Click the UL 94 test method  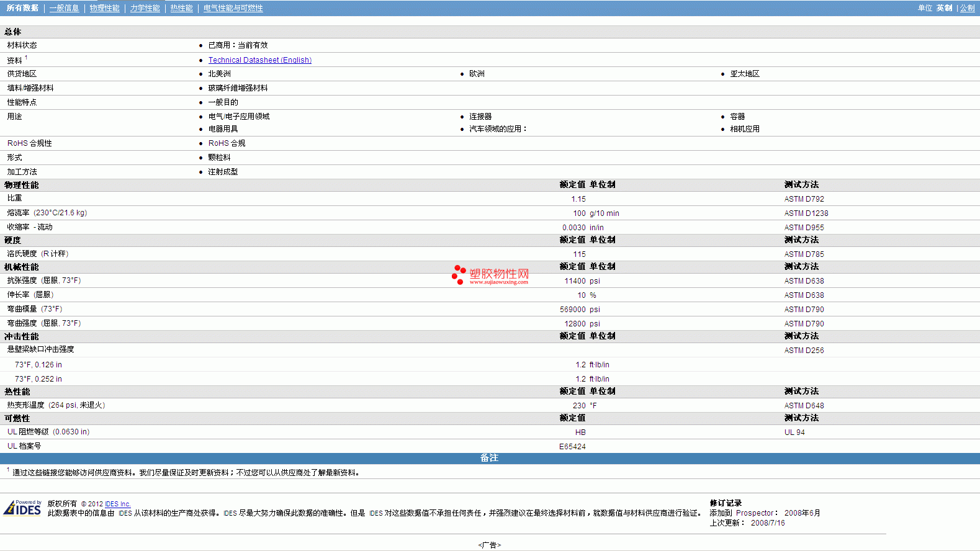point(794,432)
